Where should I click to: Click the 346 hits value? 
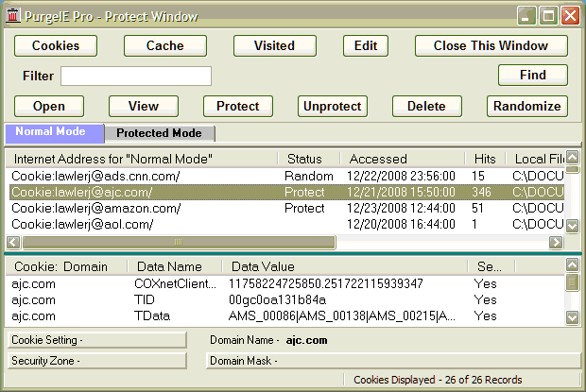[x=481, y=192]
